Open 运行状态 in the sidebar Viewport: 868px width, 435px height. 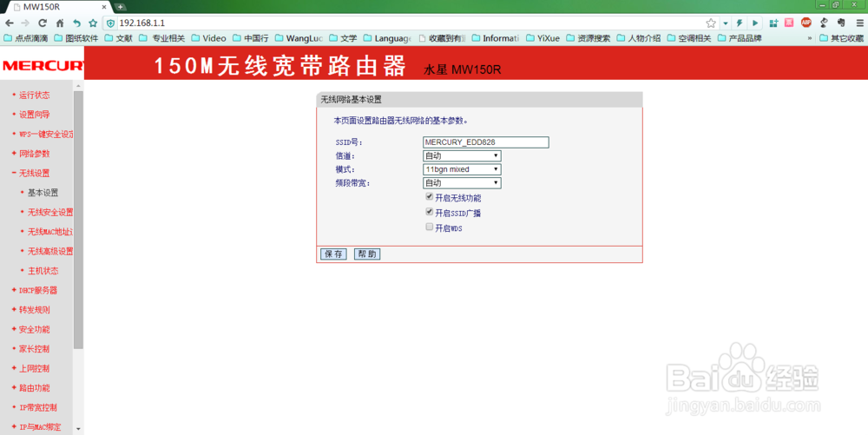point(35,96)
